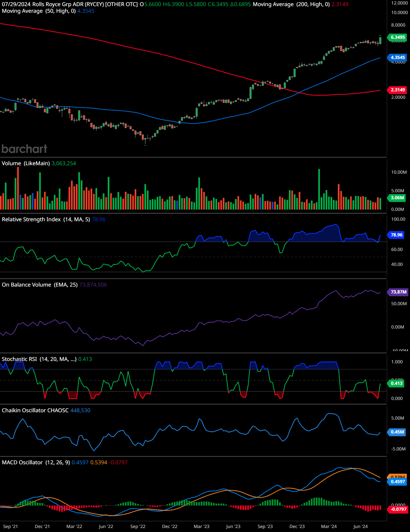Click the Jun '22 date axis label

click(106, 526)
